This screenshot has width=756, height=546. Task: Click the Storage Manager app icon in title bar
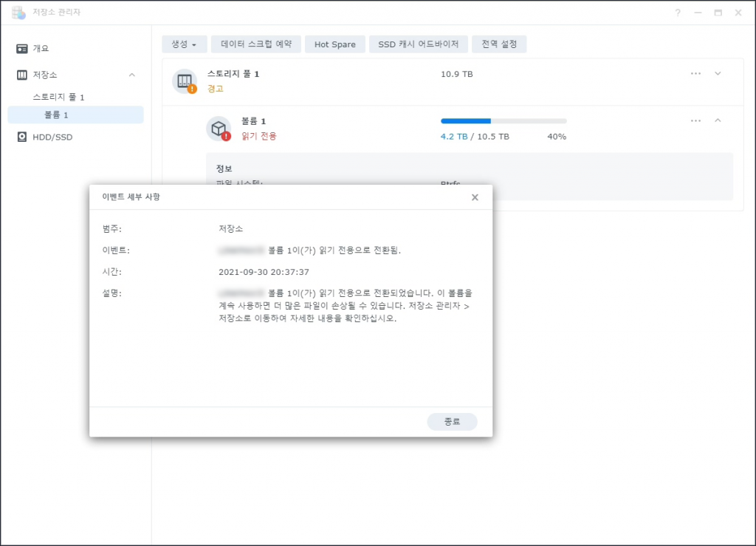click(18, 13)
